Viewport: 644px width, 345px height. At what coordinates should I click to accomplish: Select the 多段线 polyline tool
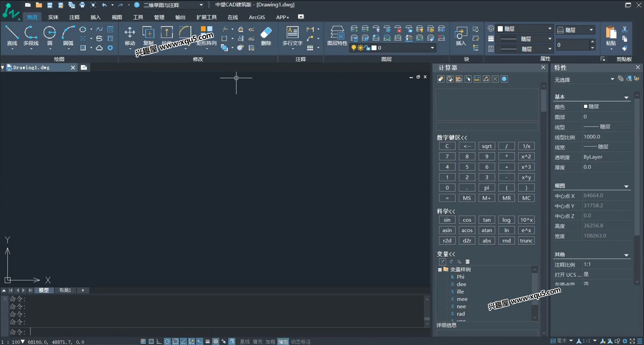31,36
